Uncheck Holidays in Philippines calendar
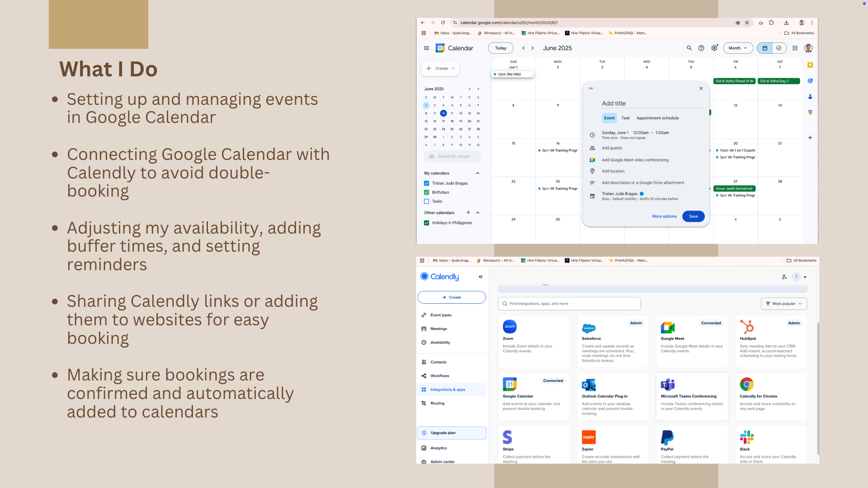 click(x=426, y=223)
